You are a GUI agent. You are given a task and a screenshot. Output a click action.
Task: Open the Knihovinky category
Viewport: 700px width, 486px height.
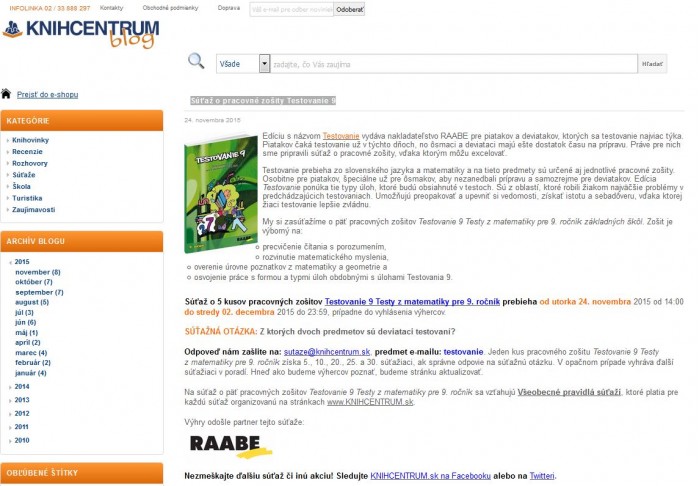30,140
